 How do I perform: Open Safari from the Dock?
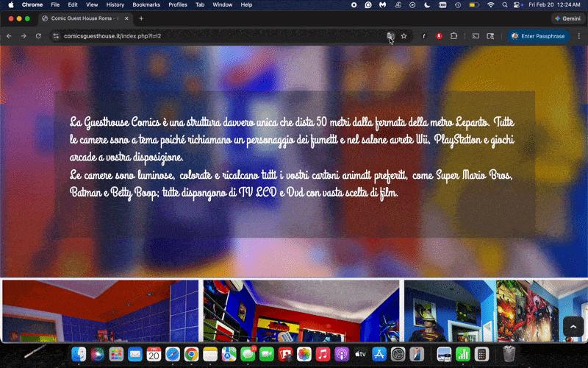pos(173,354)
